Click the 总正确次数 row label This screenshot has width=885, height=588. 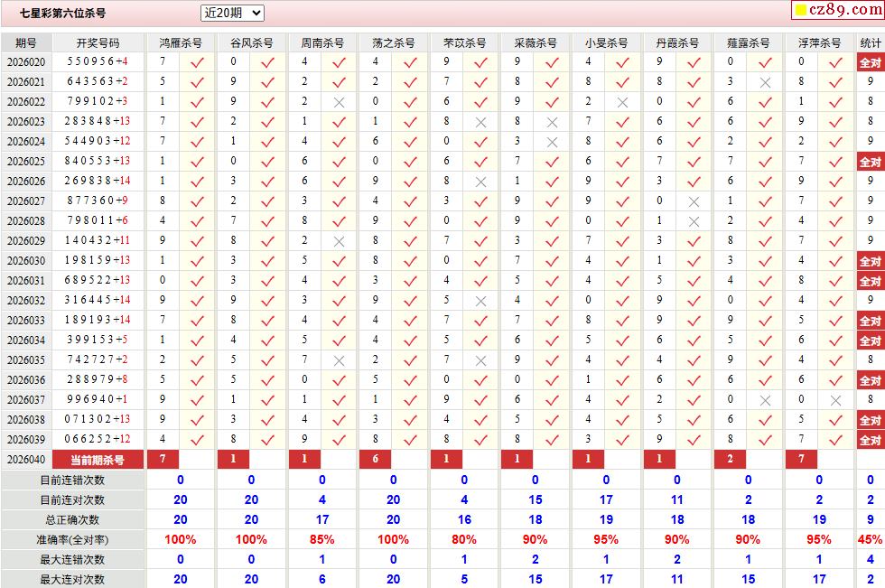tap(72, 519)
